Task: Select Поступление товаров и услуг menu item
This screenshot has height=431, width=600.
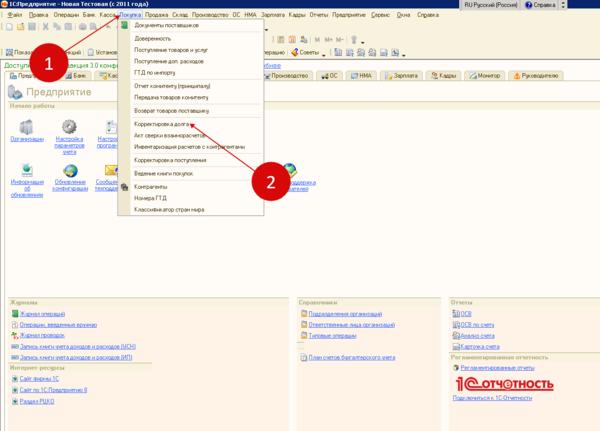Action: tap(197, 50)
